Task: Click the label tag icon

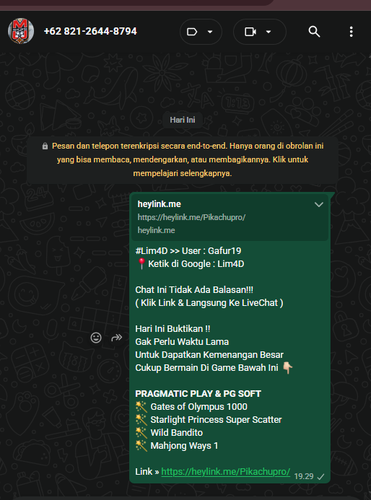Action: tap(192, 32)
